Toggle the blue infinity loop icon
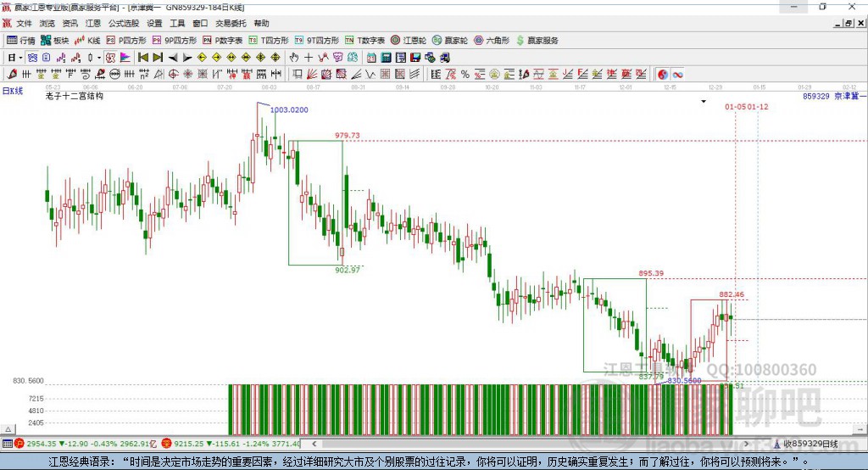The image size is (868, 470). pos(677,75)
